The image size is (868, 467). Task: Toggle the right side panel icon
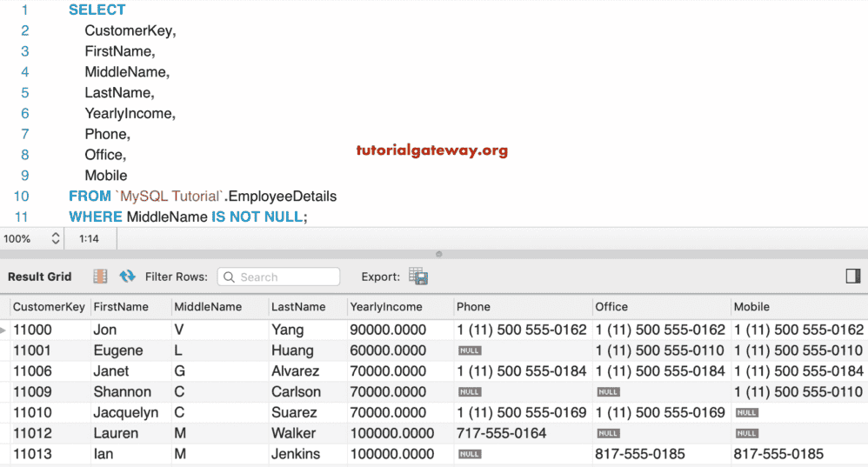coord(853,276)
